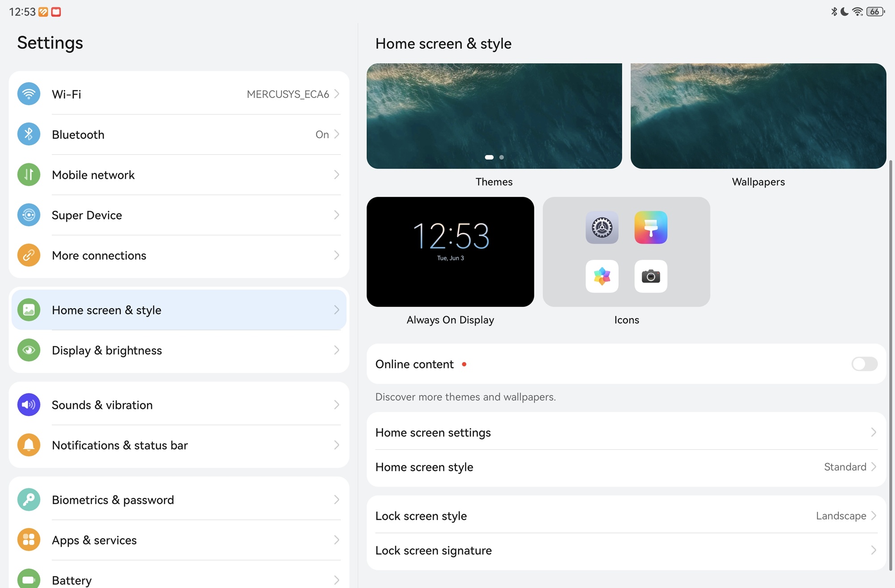Tap the Battery icon in settings list

pos(29,579)
